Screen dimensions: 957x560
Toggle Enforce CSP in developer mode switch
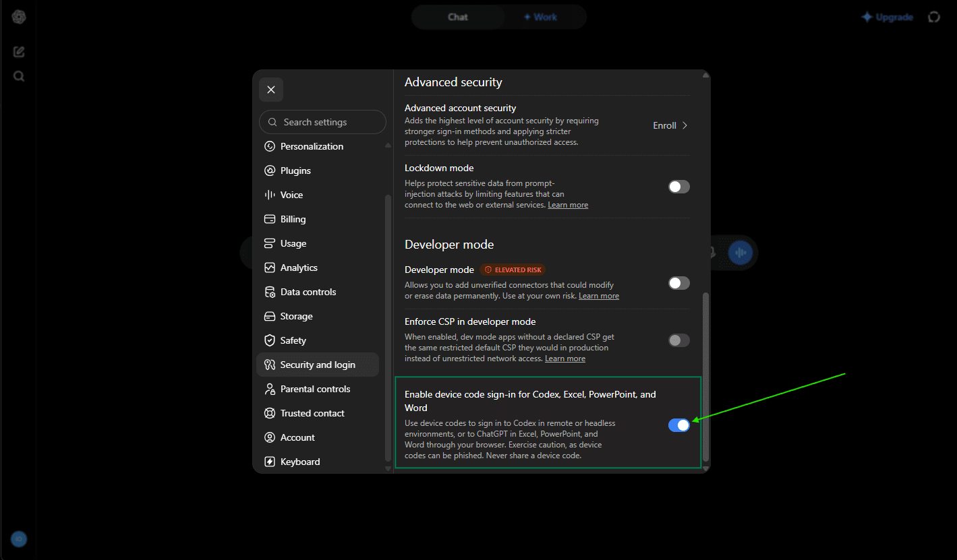[x=679, y=340]
